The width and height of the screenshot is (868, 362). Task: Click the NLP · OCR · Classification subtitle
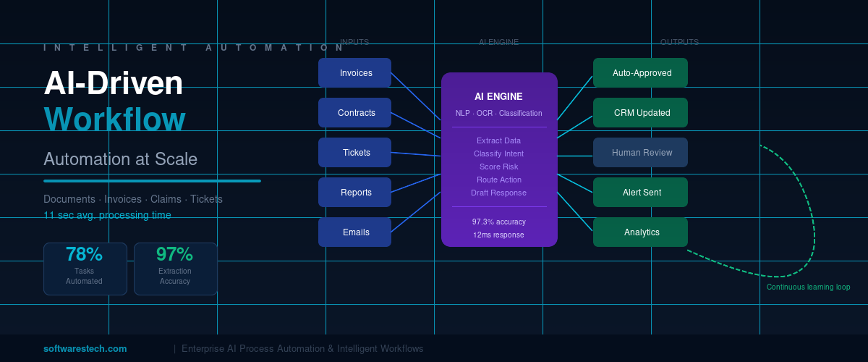[498, 113]
